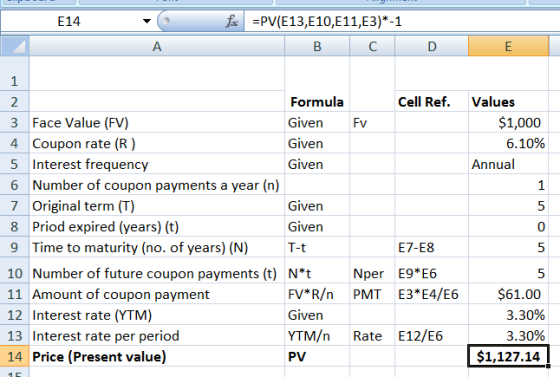This screenshot has height=377, width=560.
Task: Click the 'Rate' cell
Action: click(372, 336)
